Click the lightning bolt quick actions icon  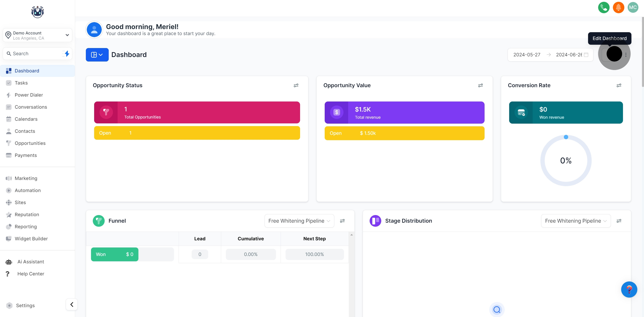[x=67, y=53]
